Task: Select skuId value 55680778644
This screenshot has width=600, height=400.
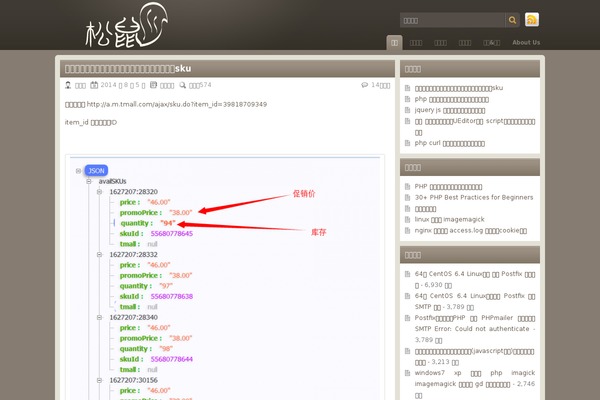Action: [x=172, y=359]
